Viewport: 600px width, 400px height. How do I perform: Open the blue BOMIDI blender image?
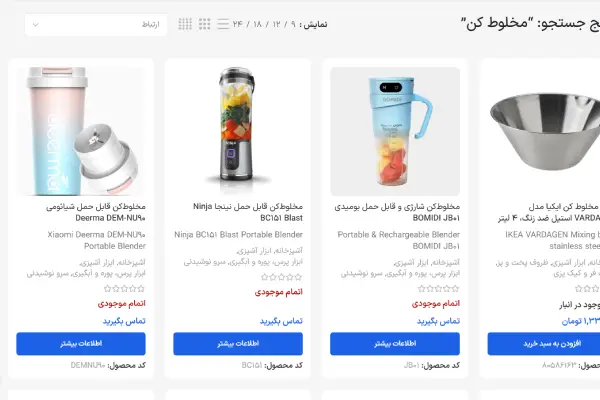click(x=395, y=131)
